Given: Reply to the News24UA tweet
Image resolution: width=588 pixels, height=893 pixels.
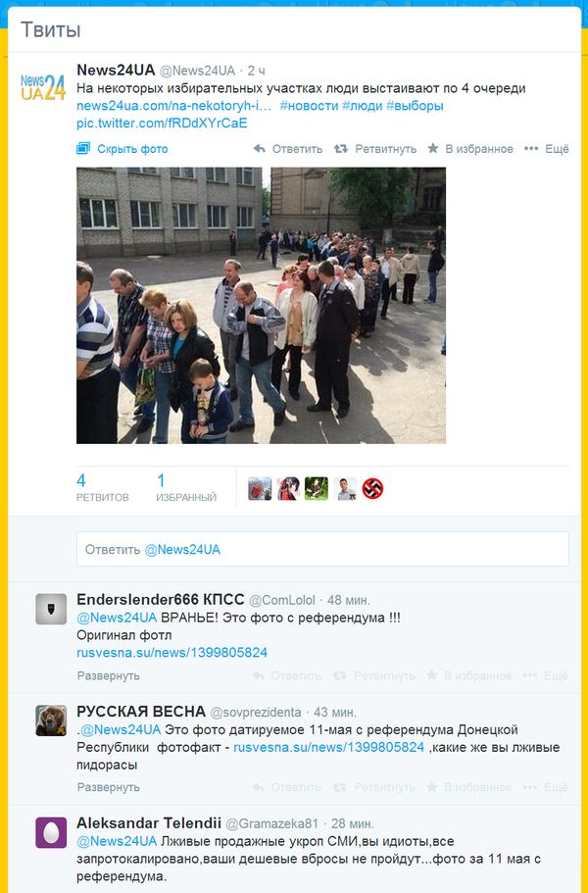Looking at the screenshot, I should [288, 149].
